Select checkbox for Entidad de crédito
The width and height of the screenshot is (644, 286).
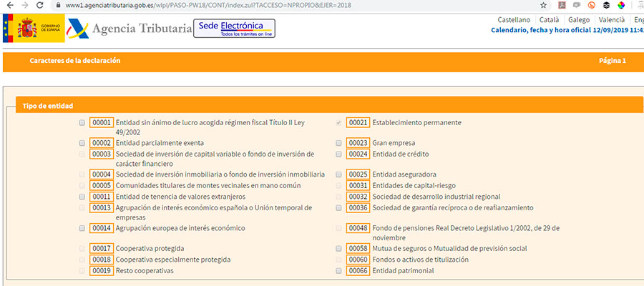pyautogui.click(x=338, y=154)
